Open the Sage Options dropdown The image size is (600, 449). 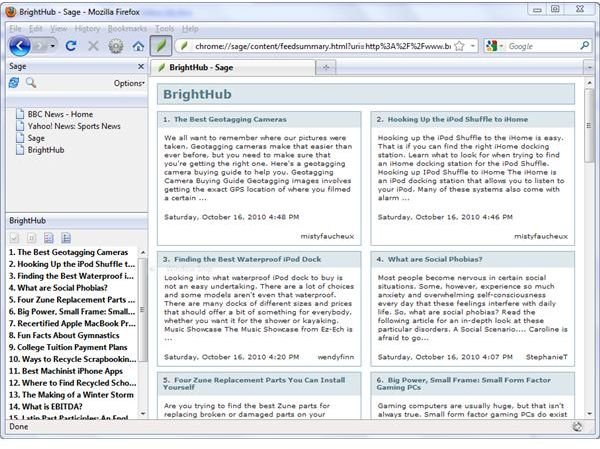click(129, 83)
